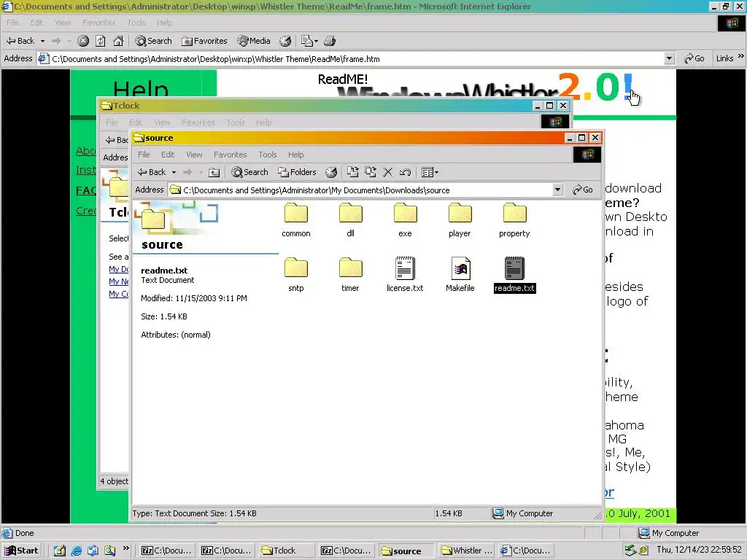Open File menu in source window
This screenshot has height=560, width=747.
(144, 155)
